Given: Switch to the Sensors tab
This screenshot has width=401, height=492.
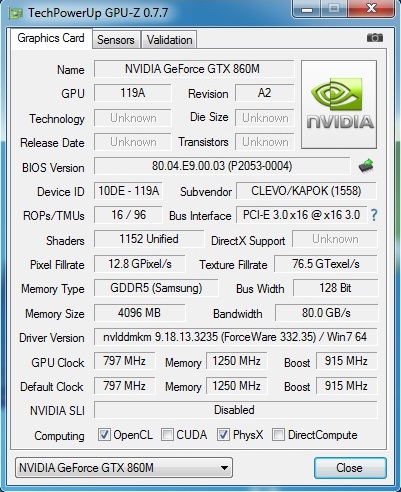Looking at the screenshot, I should click(116, 40).
